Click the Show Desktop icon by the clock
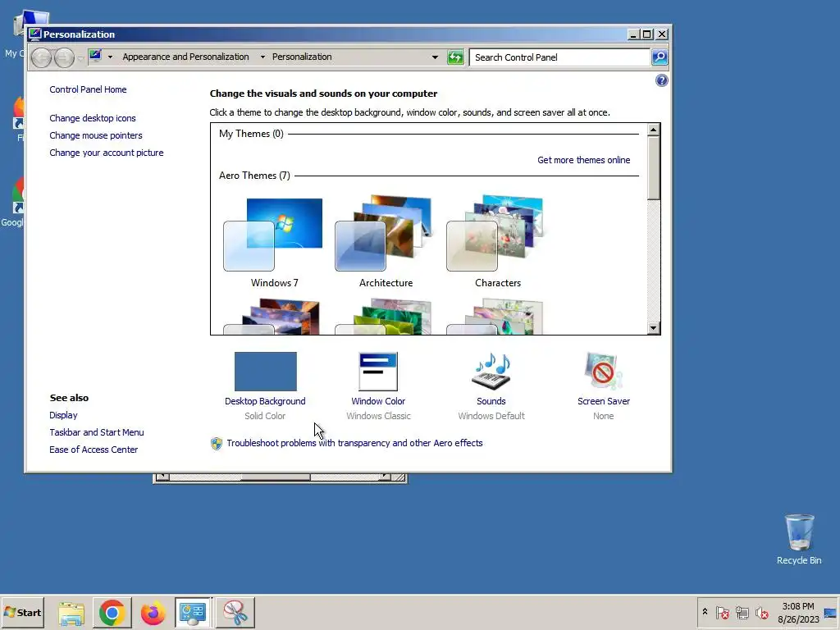The width and height of the screenshot is (840, 630). pos(830,613)
